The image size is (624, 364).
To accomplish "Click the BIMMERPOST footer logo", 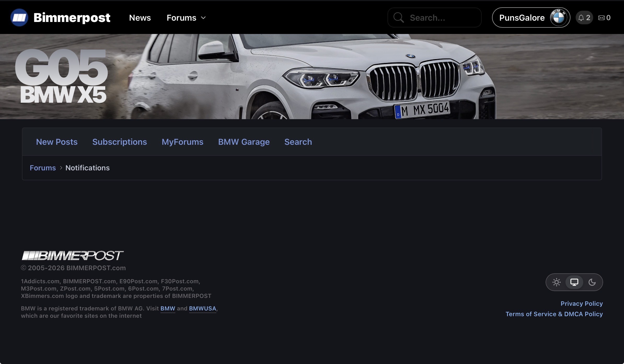I will click(73, 255).
